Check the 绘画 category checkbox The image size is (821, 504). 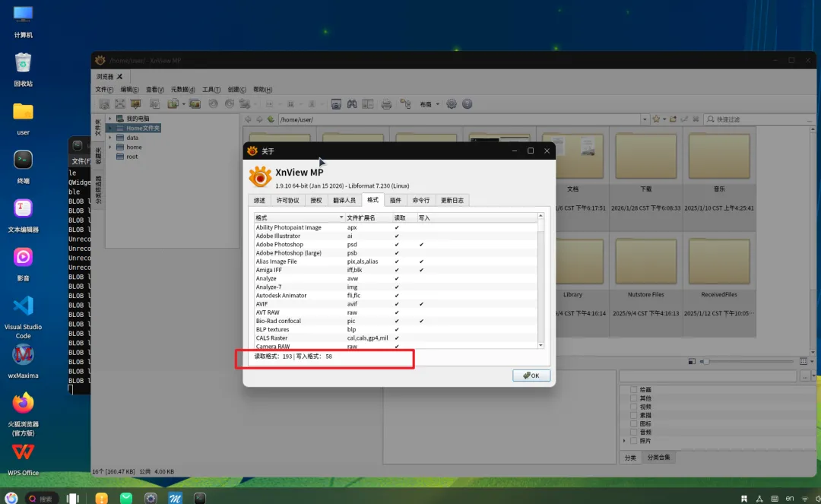(633, 389)
